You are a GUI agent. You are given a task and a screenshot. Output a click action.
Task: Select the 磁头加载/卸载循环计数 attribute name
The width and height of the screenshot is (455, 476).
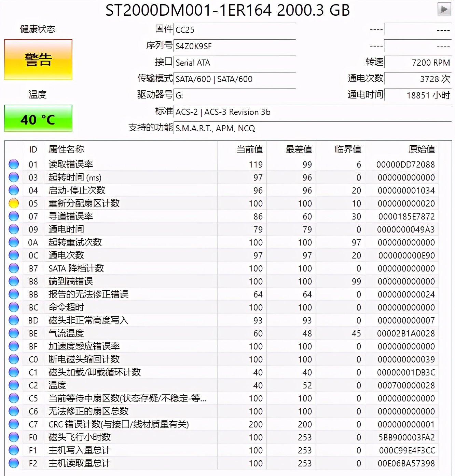tap(95, 372)
